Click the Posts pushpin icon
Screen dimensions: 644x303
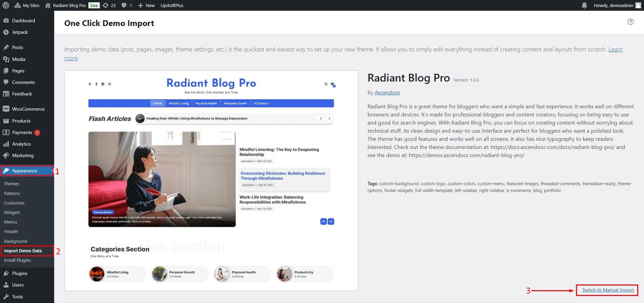coord(6,47)
